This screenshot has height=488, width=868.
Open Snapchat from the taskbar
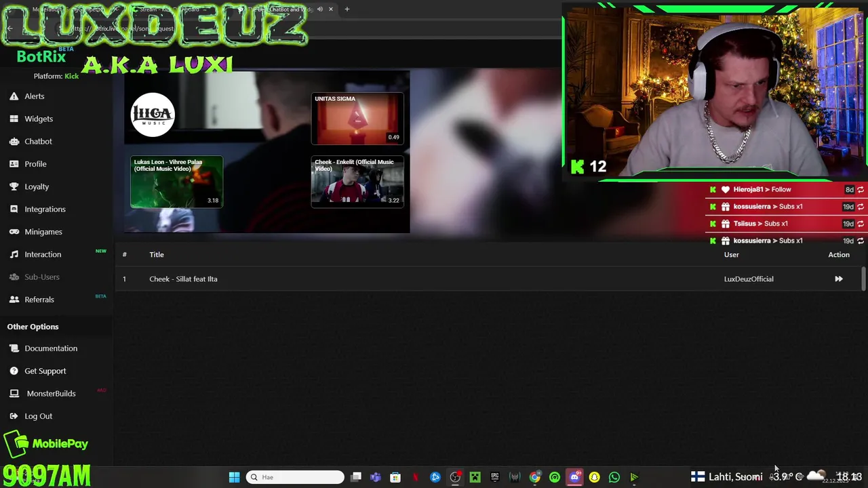tap(595, 477)
